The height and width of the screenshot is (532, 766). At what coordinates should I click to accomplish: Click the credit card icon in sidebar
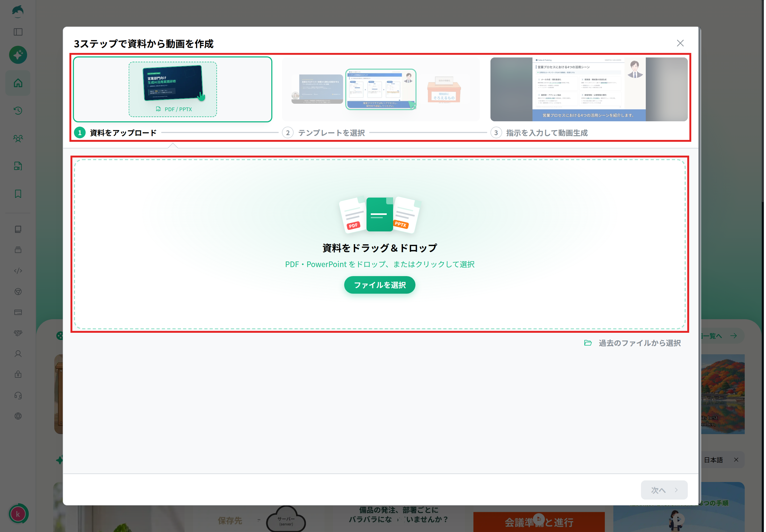[18, 312]
